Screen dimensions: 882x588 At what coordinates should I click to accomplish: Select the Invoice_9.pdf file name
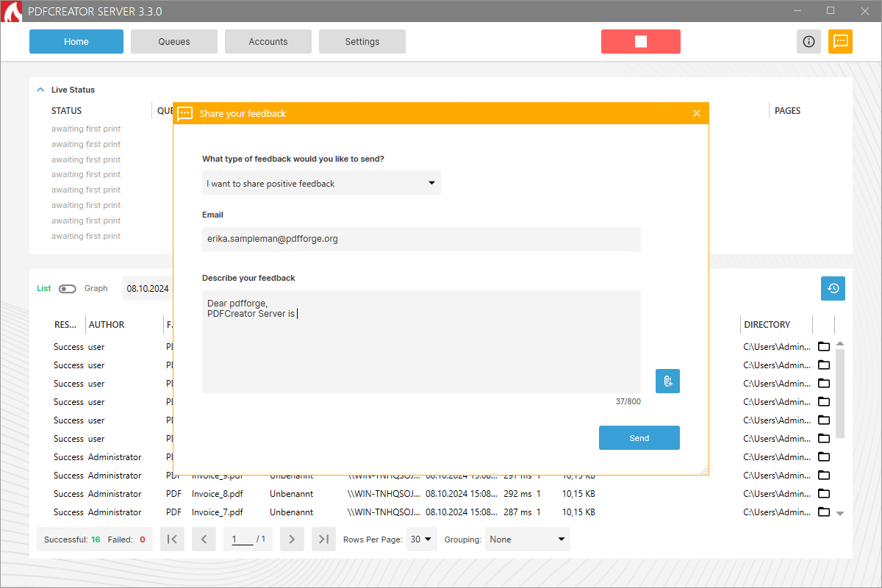(x=218, y=476)
